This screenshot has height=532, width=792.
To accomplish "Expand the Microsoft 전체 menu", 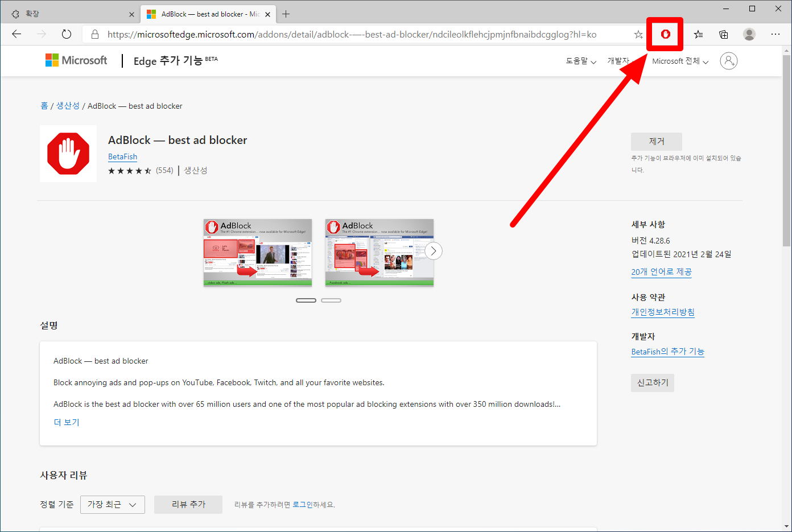I will click(680, 61).
